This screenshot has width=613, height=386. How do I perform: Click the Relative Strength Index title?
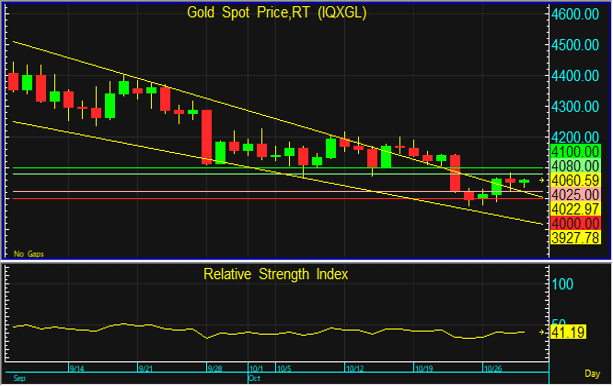(x=276, y=274)
